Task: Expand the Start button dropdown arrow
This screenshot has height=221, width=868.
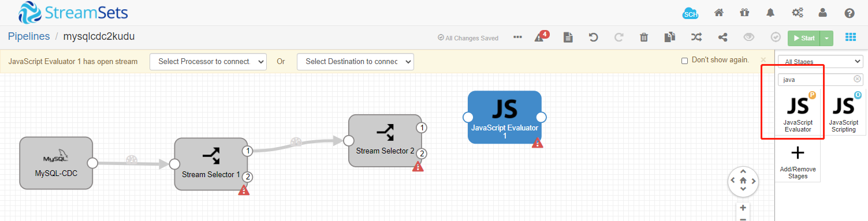Action: (827, 38)
